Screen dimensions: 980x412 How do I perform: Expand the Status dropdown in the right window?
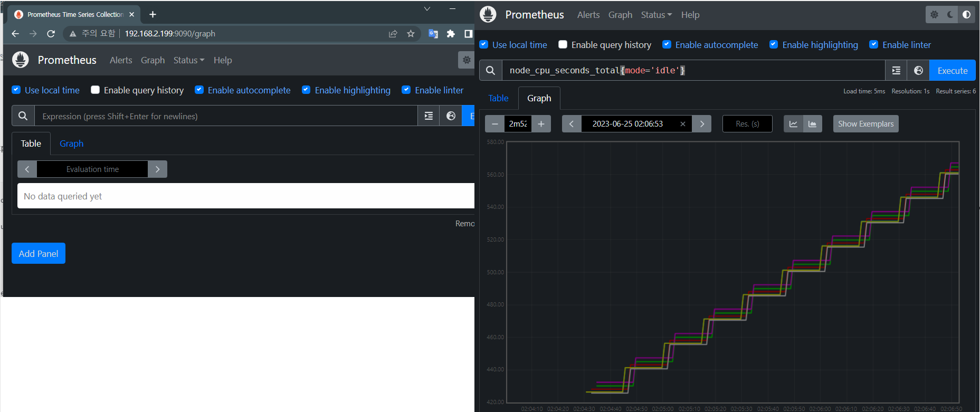point(656,15)
